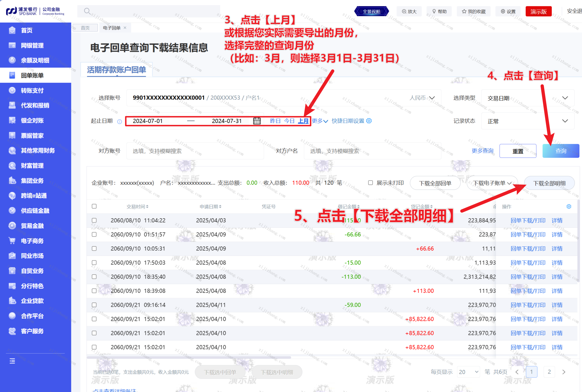Expand the 记录状态 正常 dropdown
582x392 pixels.
[527, 121]
